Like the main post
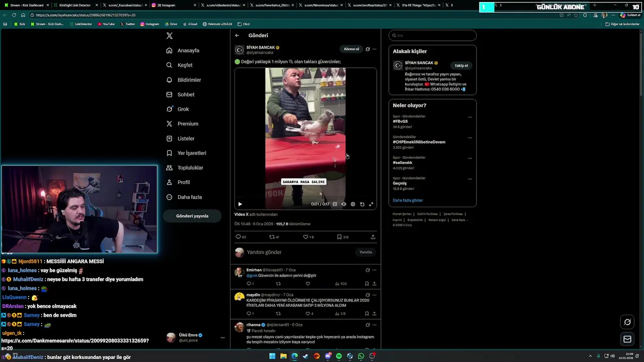This screenshot has width=644, height=362. tap(308, 237)
